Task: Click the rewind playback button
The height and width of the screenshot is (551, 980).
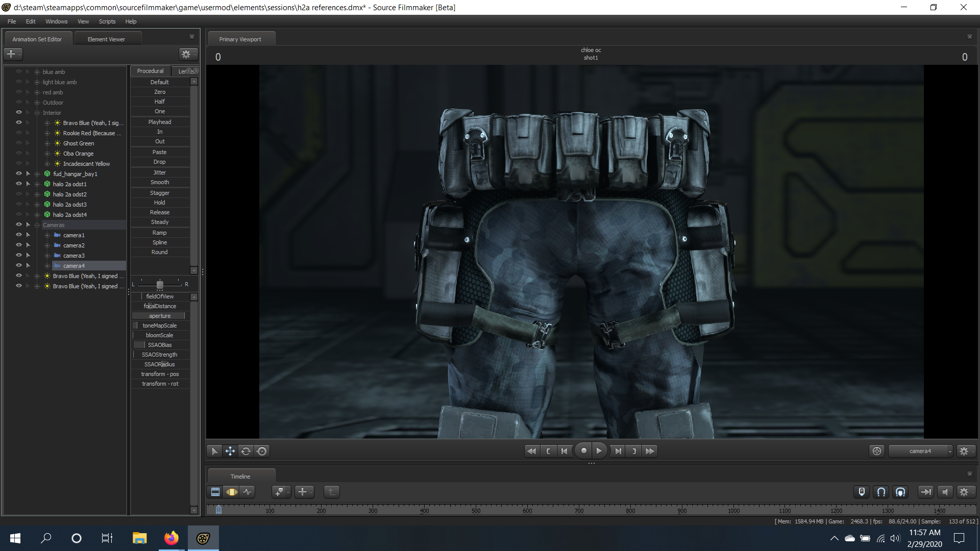Action: tap(531, 451)
